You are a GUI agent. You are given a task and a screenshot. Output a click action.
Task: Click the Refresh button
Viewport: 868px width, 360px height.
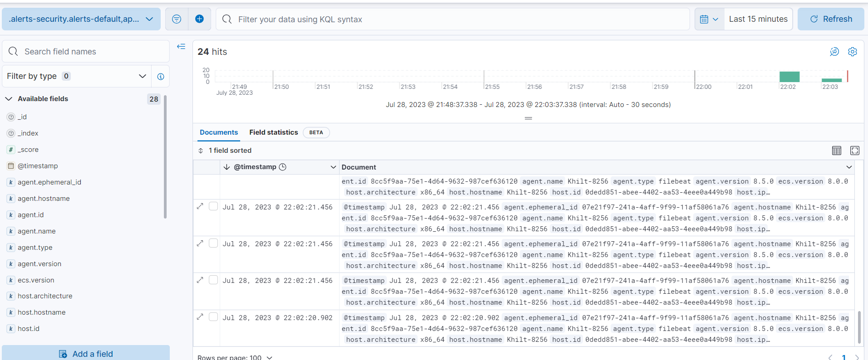tap(831, 19)
